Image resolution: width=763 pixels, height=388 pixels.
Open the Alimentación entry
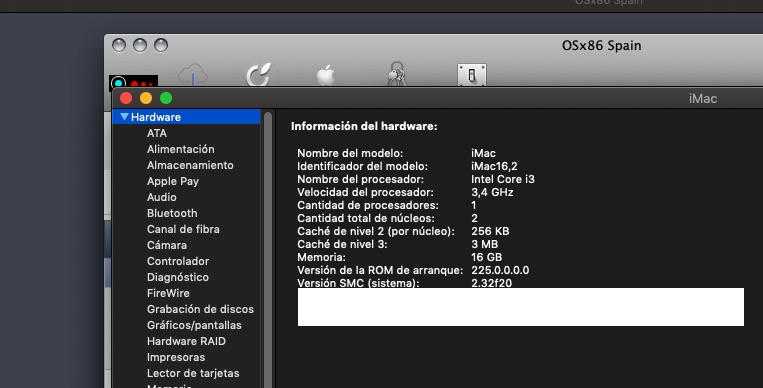coord(181,149)
